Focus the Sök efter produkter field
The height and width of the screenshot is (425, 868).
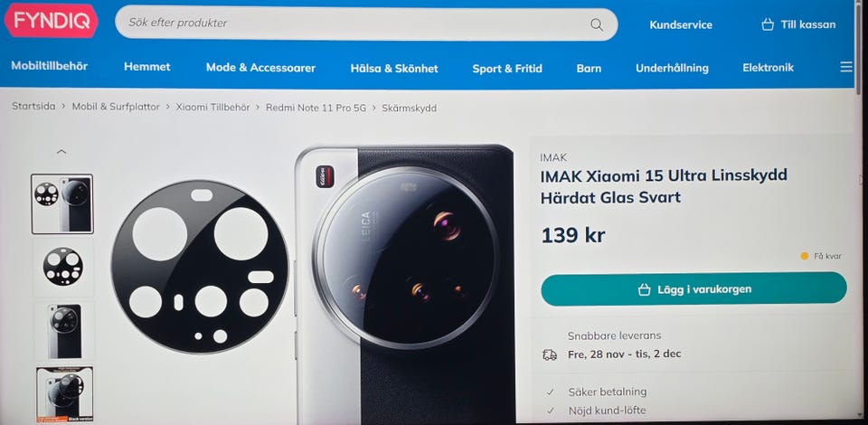(366, 24)
